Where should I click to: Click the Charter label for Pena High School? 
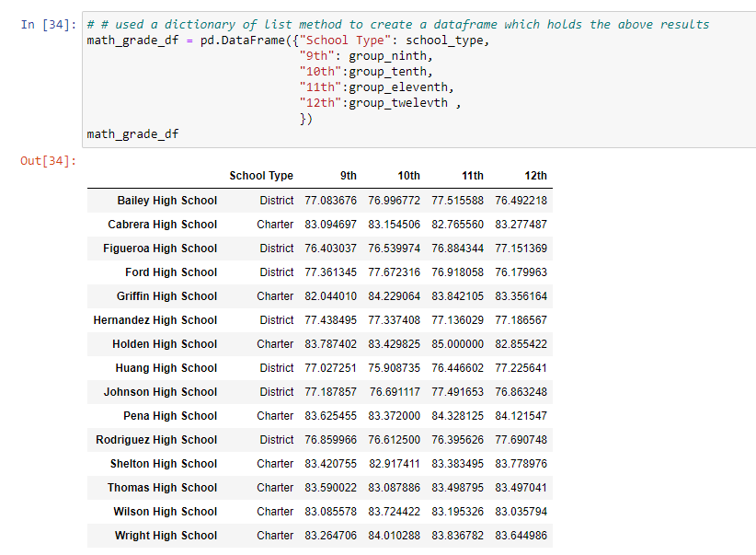click(275, 415)
